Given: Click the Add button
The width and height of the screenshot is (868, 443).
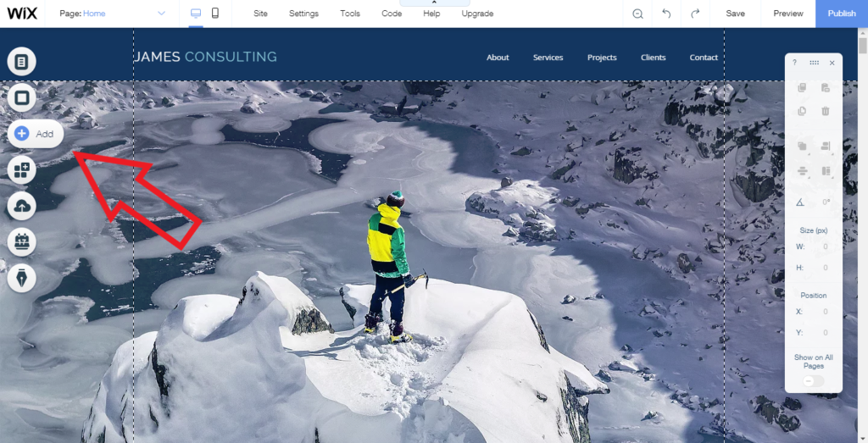Looking at the screenshot, I should tap(36, 134).
